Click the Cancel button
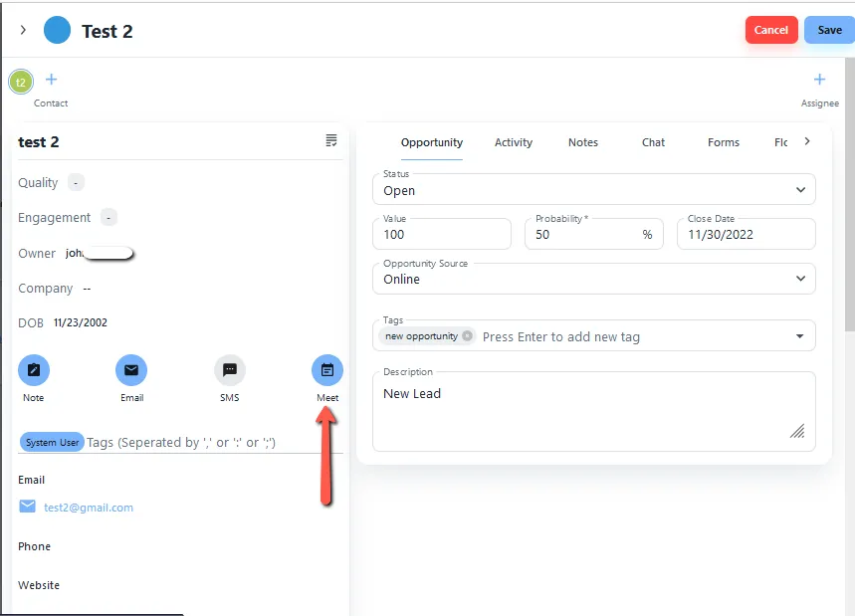This screenshot has width=855, height=616. point(771,30)
